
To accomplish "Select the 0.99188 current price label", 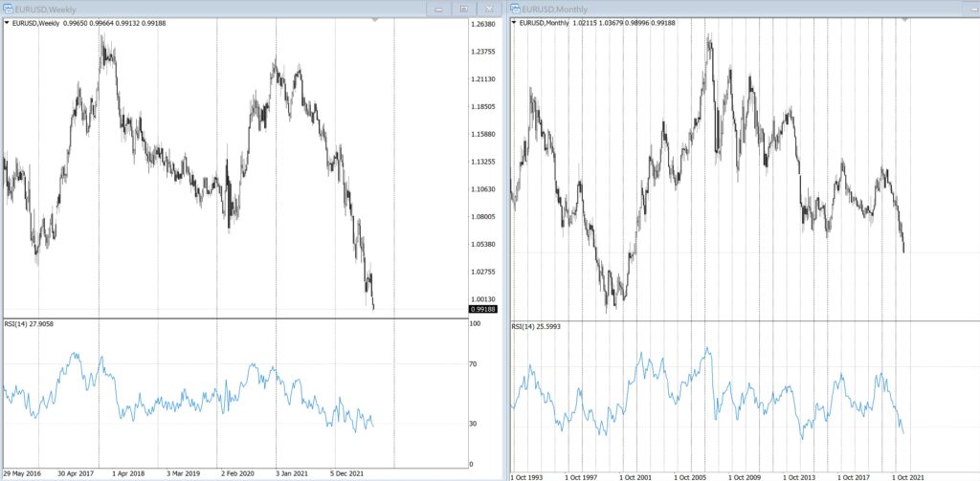I will pyautogui.click(x=482, y=309).
